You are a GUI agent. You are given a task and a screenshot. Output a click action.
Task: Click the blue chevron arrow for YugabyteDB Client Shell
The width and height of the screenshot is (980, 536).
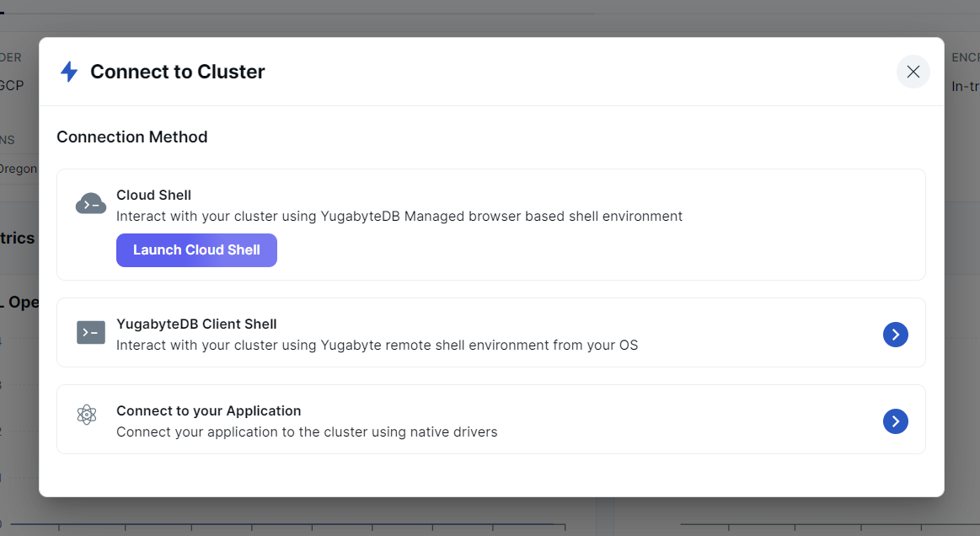point(895,335)
